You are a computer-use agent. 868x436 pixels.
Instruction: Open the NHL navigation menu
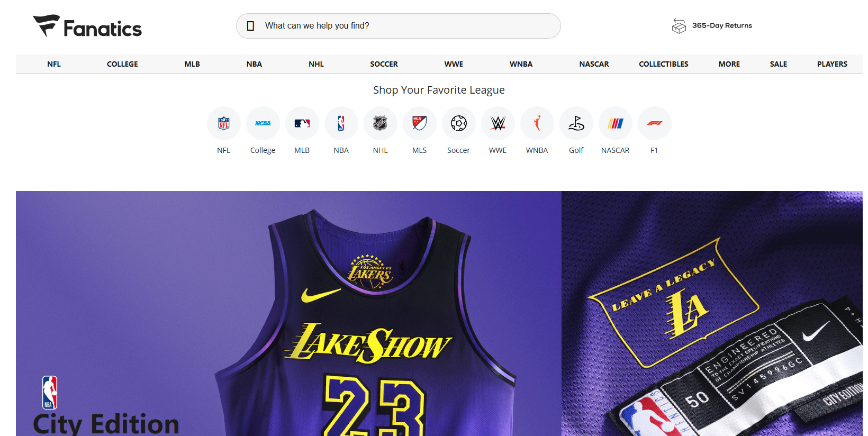[x=317, y=64]
